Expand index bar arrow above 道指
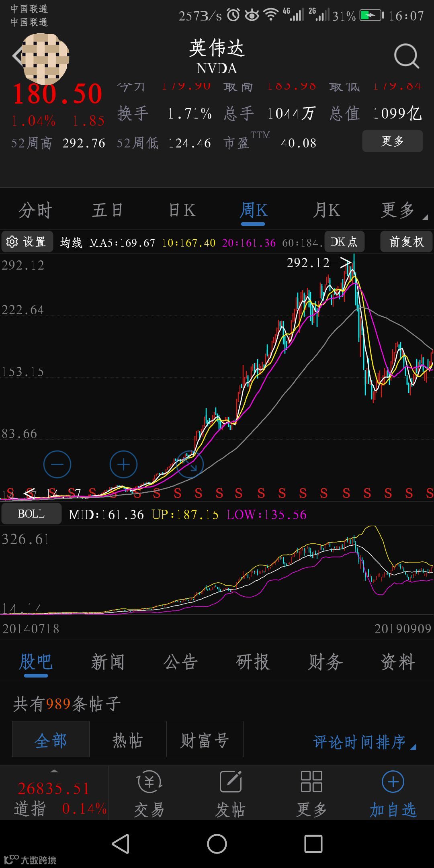The height and width of the screenshot is (868, 434). [x=54, y=771]
